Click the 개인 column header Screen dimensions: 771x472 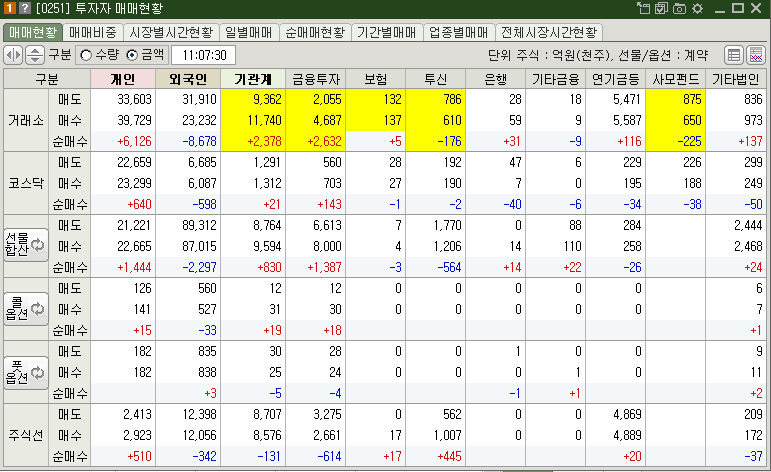point(123,79)
